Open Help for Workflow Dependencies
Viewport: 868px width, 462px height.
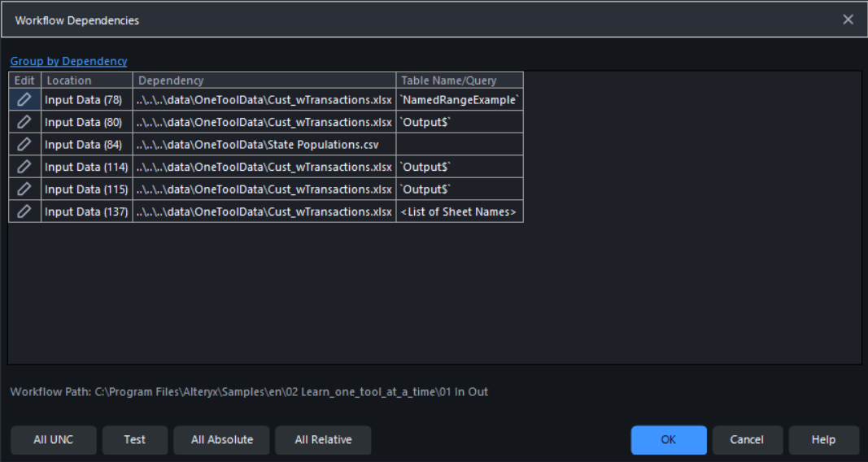(823, 440)
